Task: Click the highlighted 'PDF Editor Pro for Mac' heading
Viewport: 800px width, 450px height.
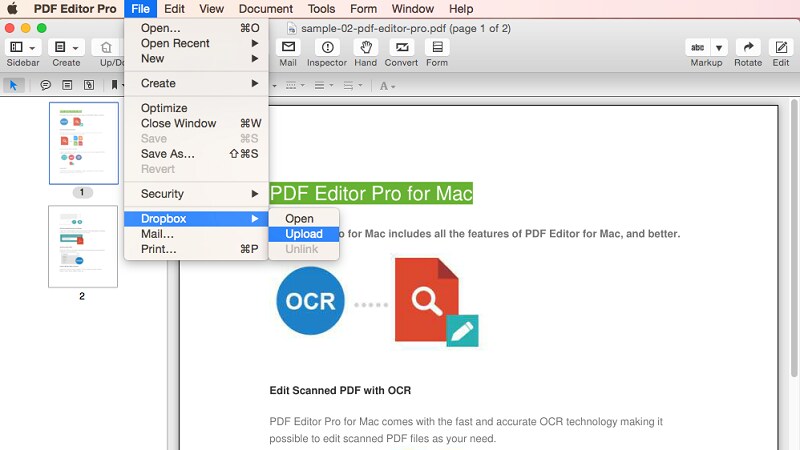Action: point(371,193)
